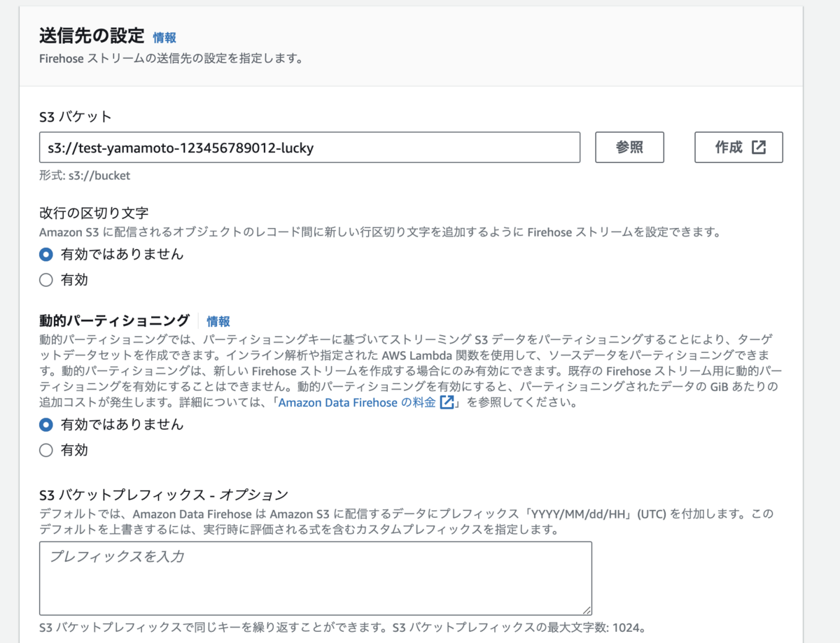Click the 動的パーティショニング heading
840x643 pixels.
114,320
